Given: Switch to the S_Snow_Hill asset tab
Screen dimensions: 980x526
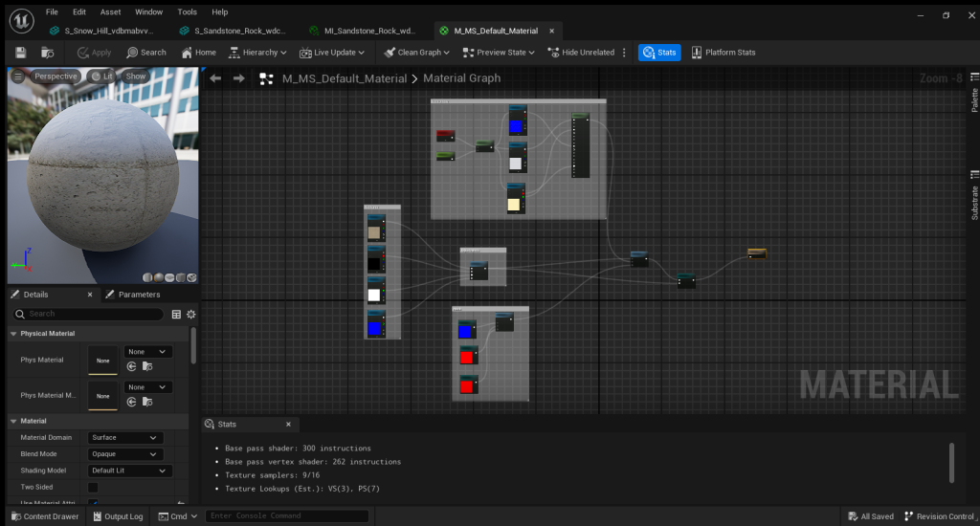Looking at the screenshot, I should pos(102,31).
